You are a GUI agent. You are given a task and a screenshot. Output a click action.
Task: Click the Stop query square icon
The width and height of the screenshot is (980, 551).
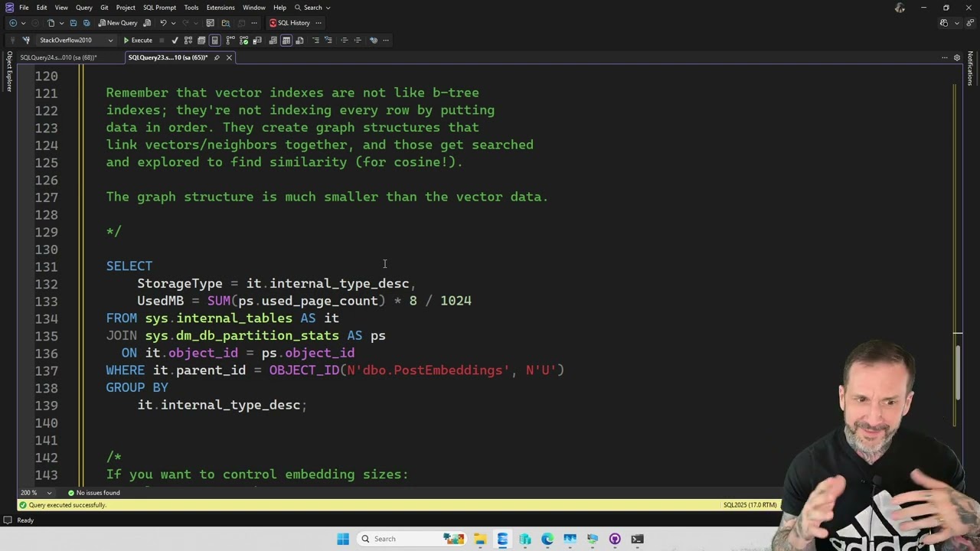coord(162,40)
